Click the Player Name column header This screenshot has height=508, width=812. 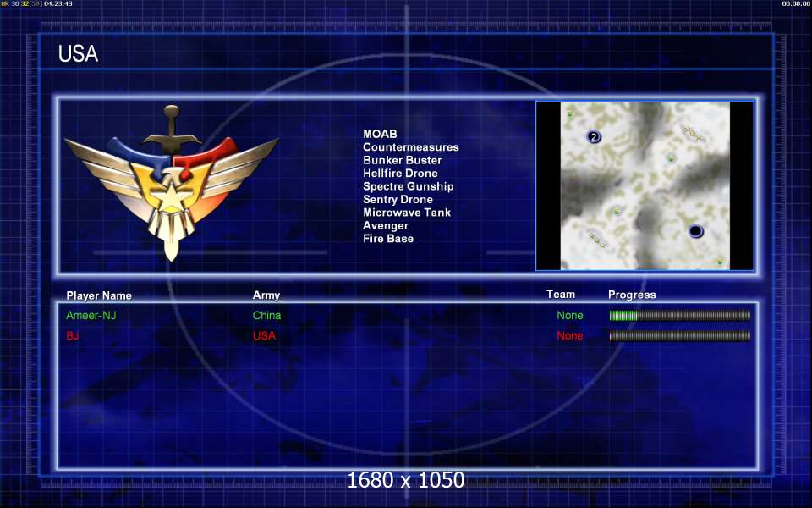coord(99,295)
